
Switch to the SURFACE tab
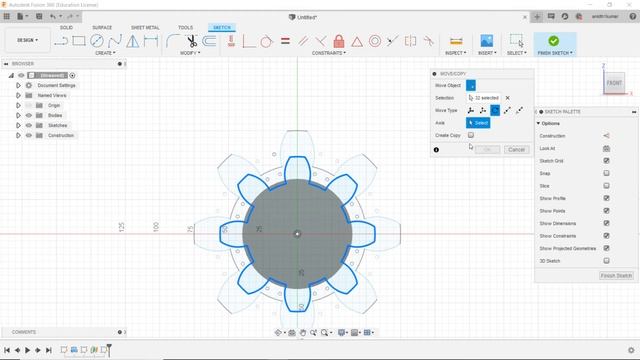click(102, 27)
